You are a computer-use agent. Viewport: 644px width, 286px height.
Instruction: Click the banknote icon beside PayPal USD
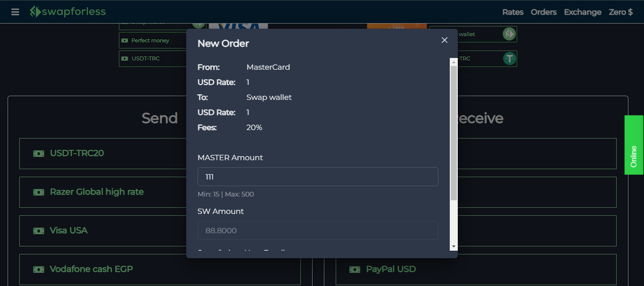tap(354, 269)
